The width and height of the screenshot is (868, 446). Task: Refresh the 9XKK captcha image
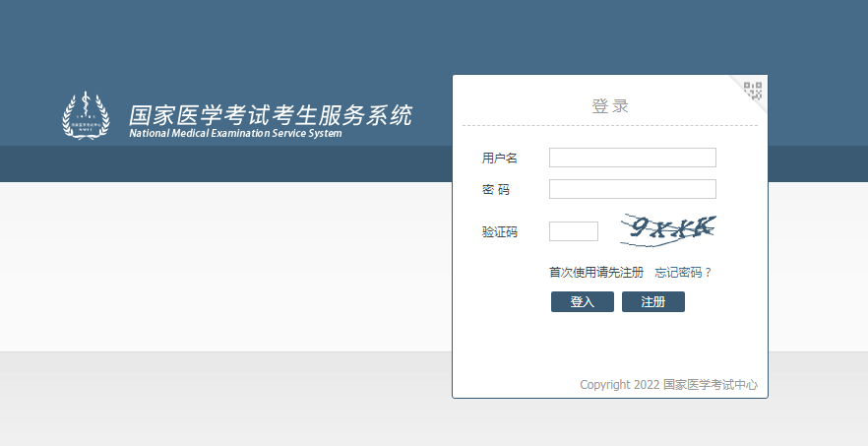tap(669, 229)
